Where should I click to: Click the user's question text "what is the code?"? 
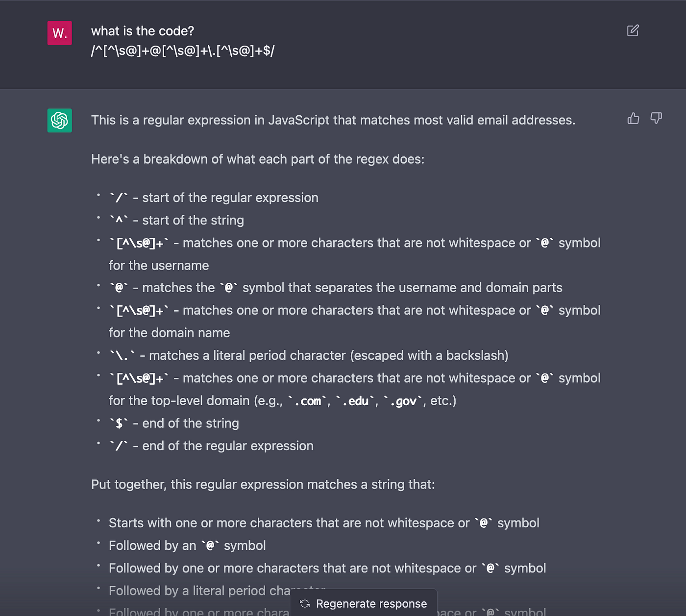tap(143, 31)
